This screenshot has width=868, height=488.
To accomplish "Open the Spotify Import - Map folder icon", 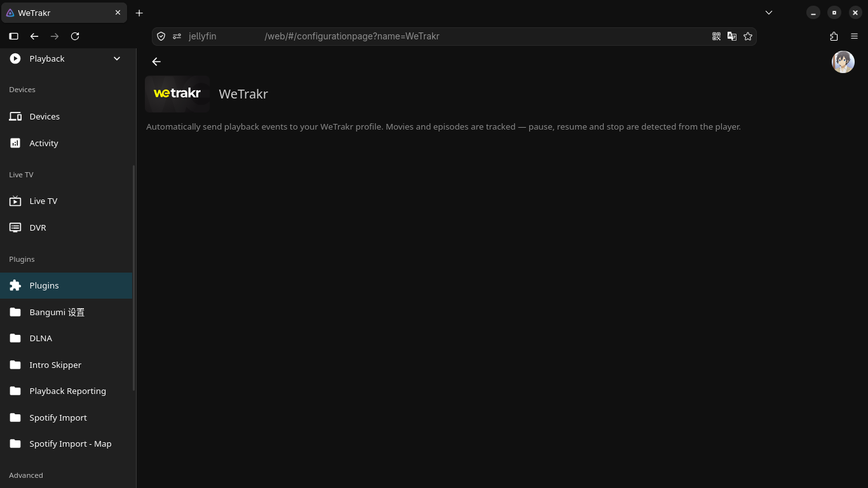I will 15,444.
